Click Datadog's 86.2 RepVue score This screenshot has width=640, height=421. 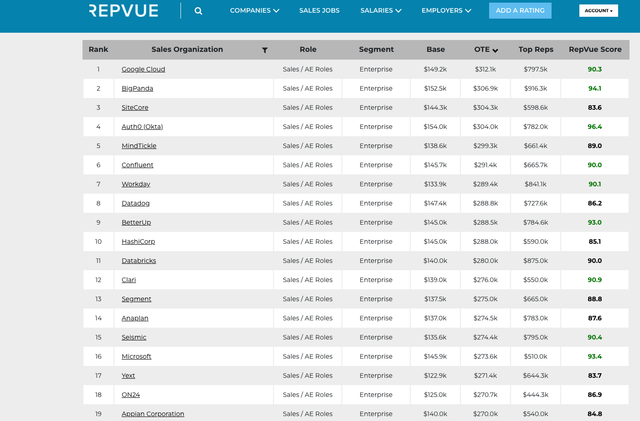(595, 203)
